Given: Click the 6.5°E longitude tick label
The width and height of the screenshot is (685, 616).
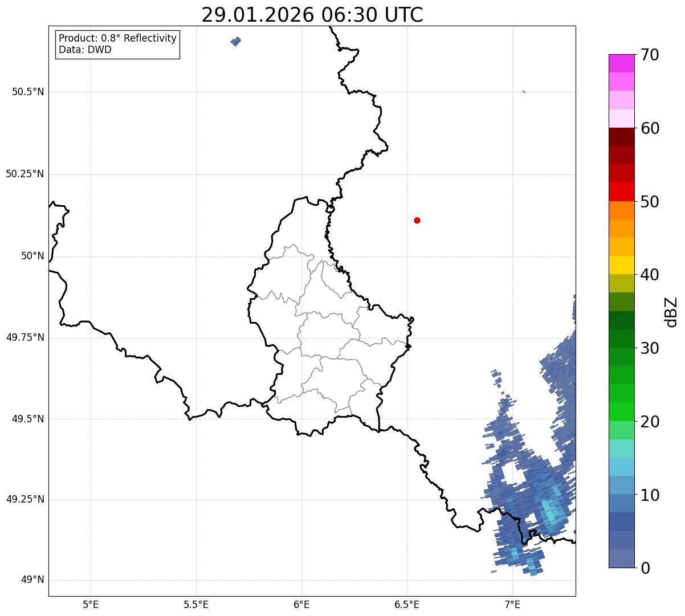Looking at the screenshot, I should (x=407, y=604).
